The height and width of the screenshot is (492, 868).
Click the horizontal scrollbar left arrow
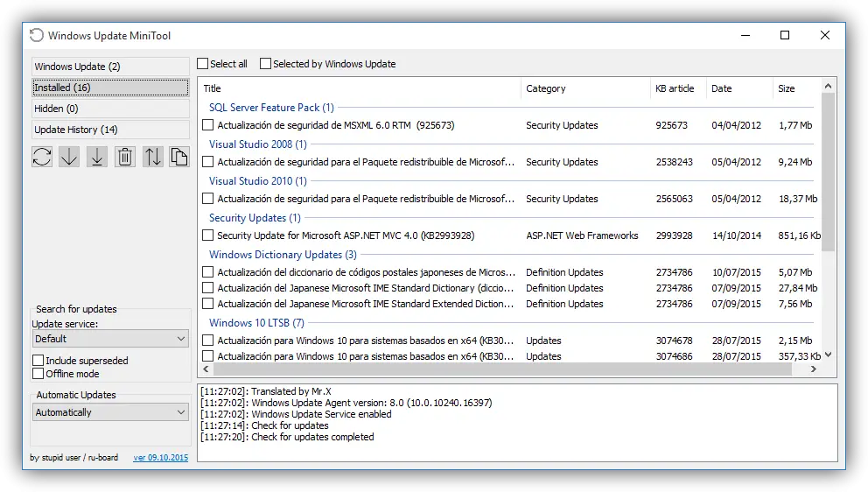click(206, 369)
